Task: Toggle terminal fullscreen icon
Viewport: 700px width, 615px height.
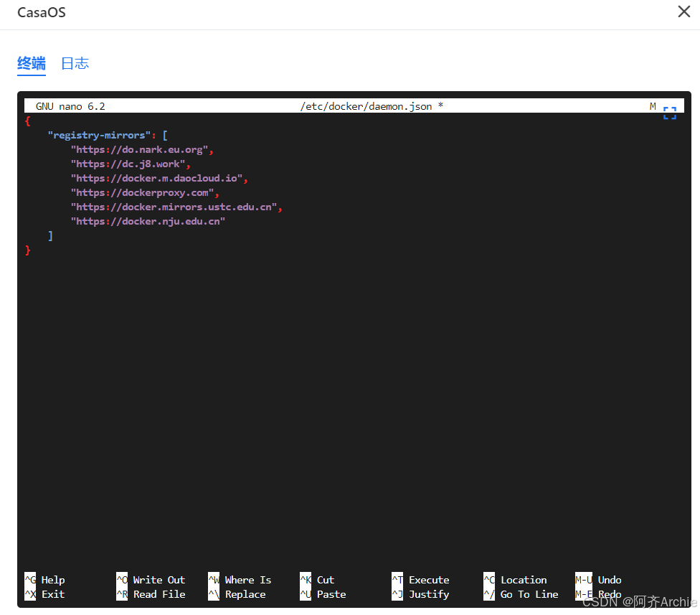Action: point(670,113)
